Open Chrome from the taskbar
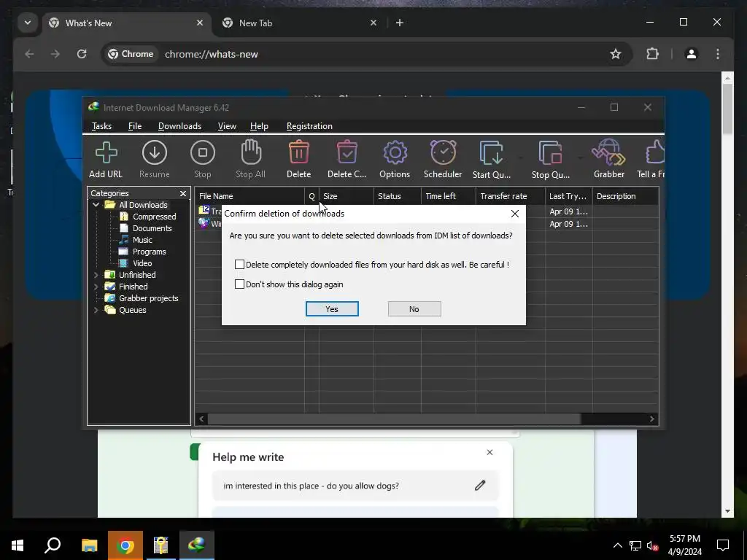Image resolution: width=747 pixels, height=560 pixels. pos(125,545)
